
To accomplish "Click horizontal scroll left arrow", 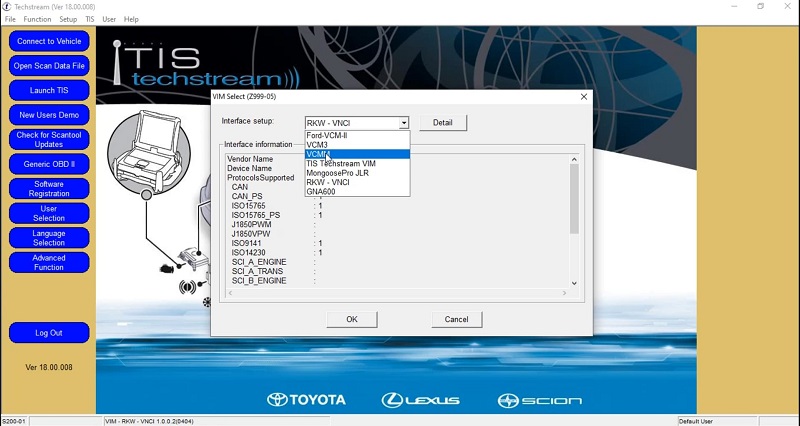I will (230, 293).
